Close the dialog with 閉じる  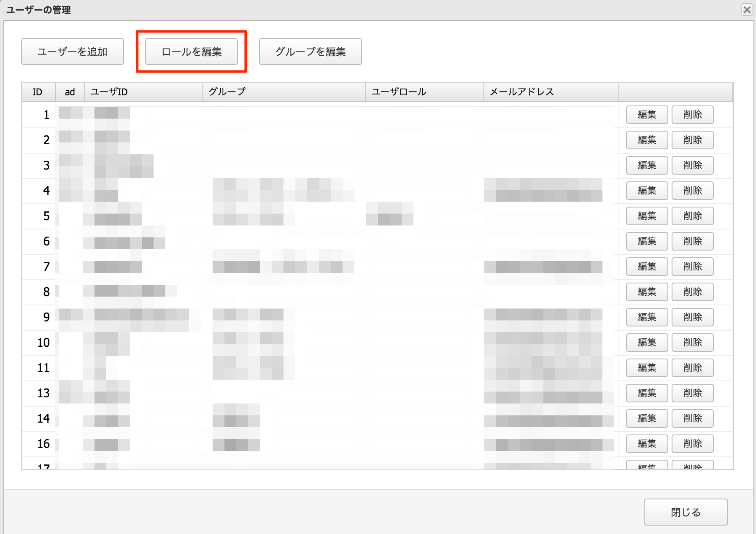686,512
